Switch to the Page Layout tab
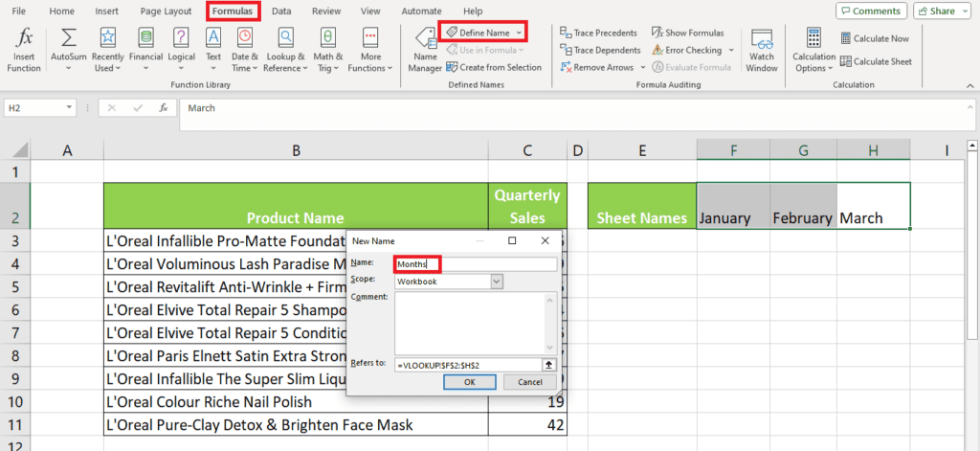The height and width of the screenshot is (451, 980). click(166, 11)
